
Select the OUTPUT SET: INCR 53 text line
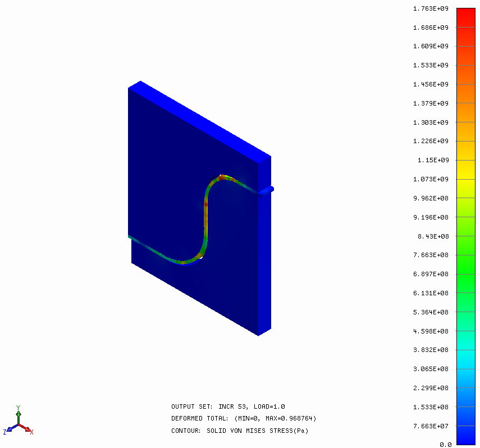[x=228, y=406]
